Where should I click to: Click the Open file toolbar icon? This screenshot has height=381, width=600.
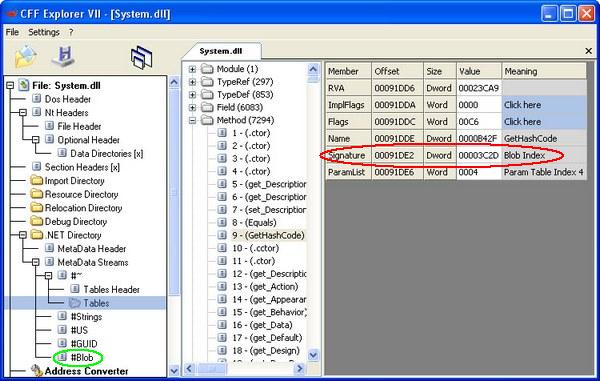point(26,57)
